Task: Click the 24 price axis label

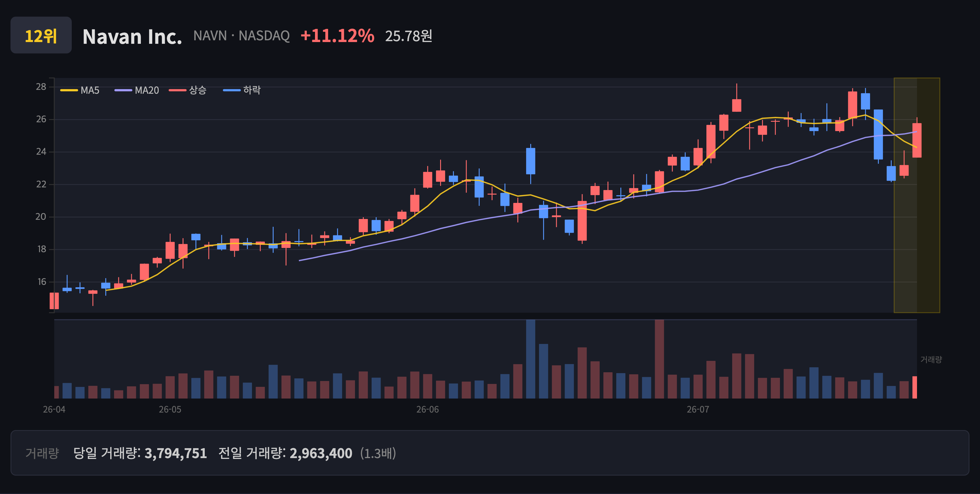Action: tap(41, 152)
